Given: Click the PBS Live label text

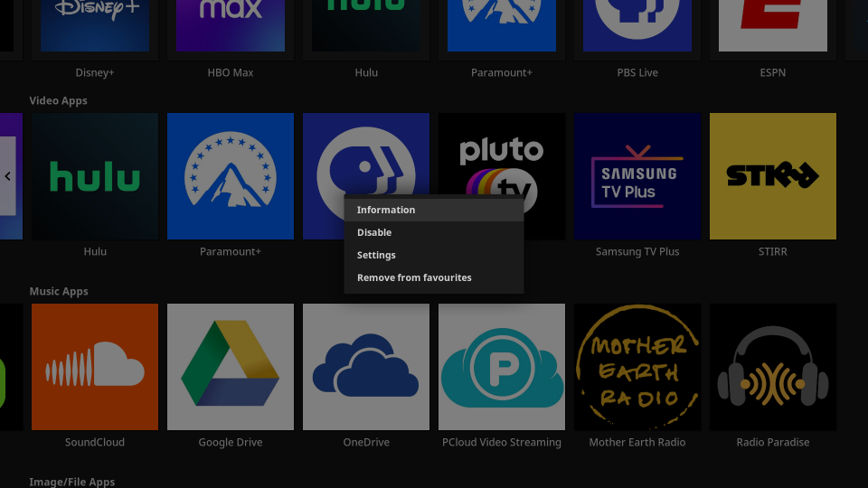Looking at the screenshot, I should 637,72.
